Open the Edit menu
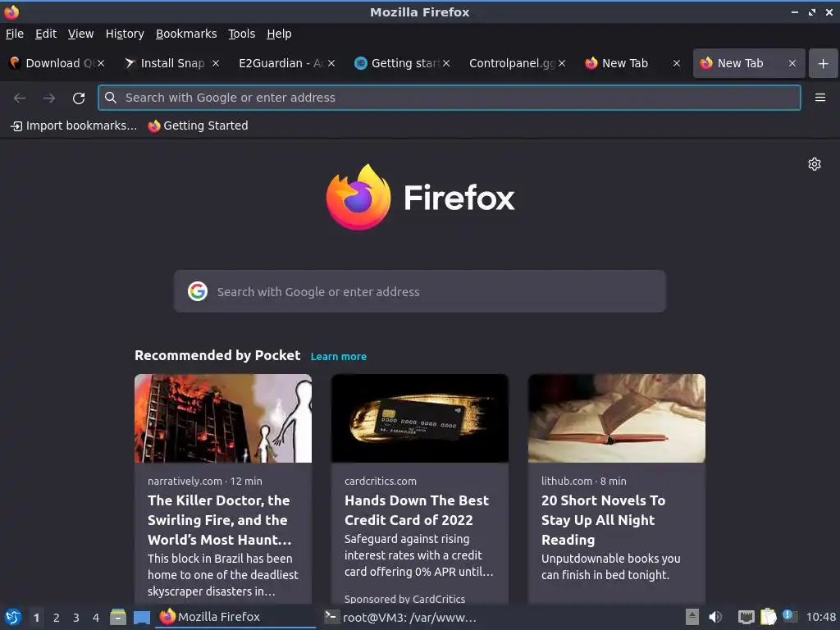The width and height of the screenshot is (840, 630). click(46, 34)
